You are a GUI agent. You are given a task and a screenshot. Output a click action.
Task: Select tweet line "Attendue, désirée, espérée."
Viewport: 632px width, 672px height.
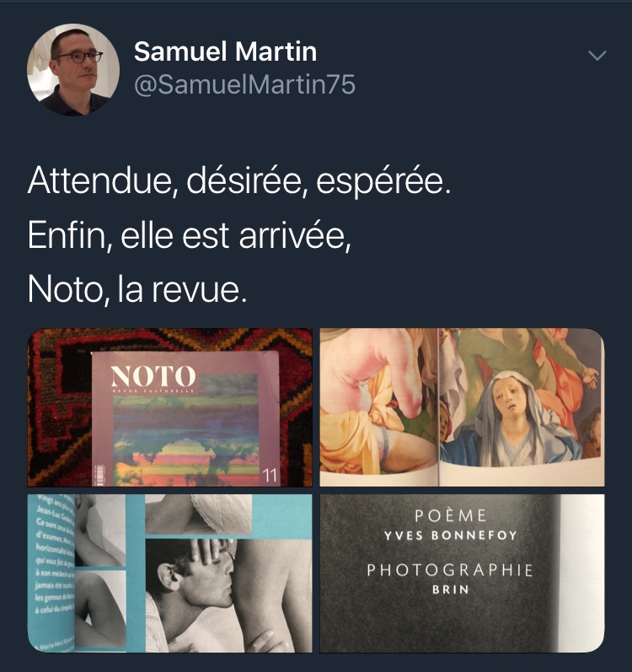coord(239,180)
